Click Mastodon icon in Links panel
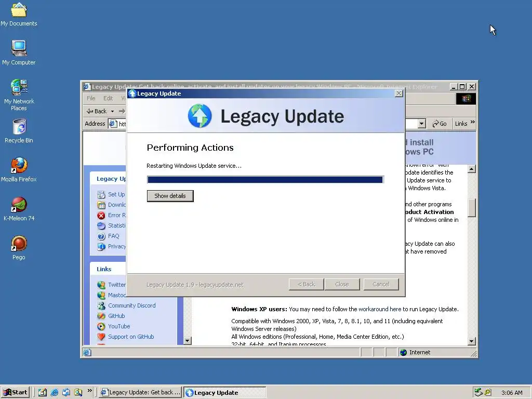The image size is (532, 399). coord(101,295)
